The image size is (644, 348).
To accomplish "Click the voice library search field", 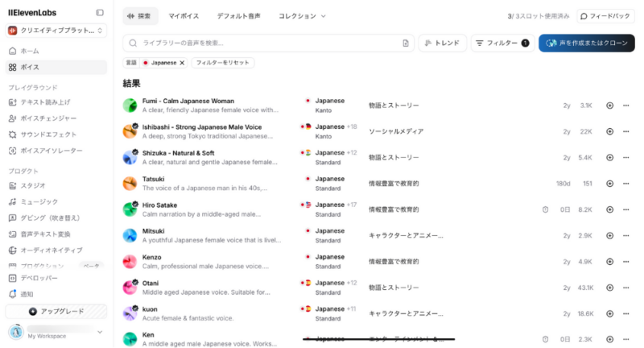I will [x=266, y=43].
